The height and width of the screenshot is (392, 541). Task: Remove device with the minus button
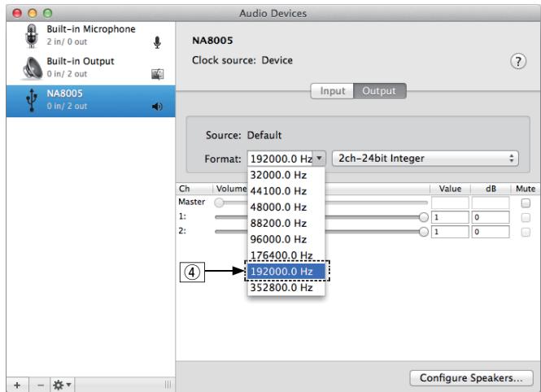click(41, 385)
